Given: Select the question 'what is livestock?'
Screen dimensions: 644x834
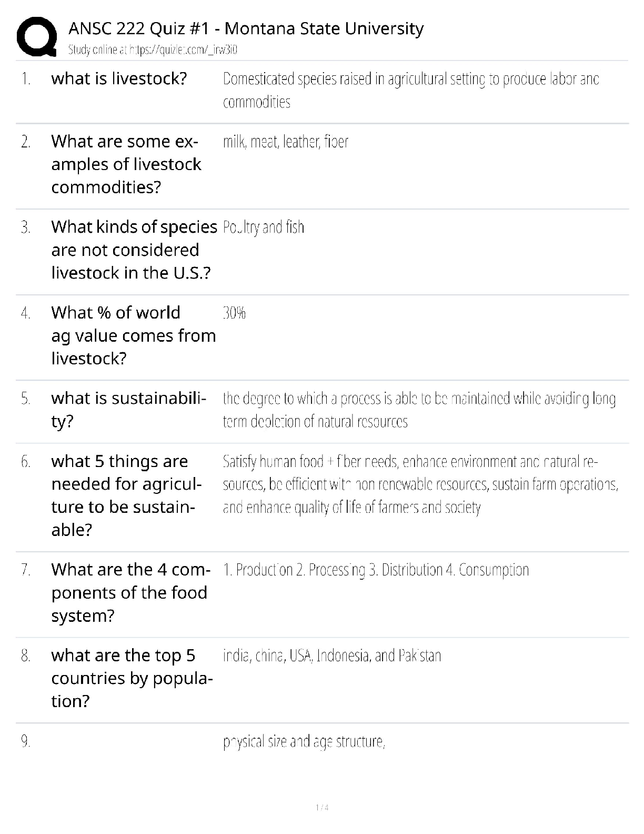Looking at the screenshot, I should pyautogui.click(x=119, y=79).
